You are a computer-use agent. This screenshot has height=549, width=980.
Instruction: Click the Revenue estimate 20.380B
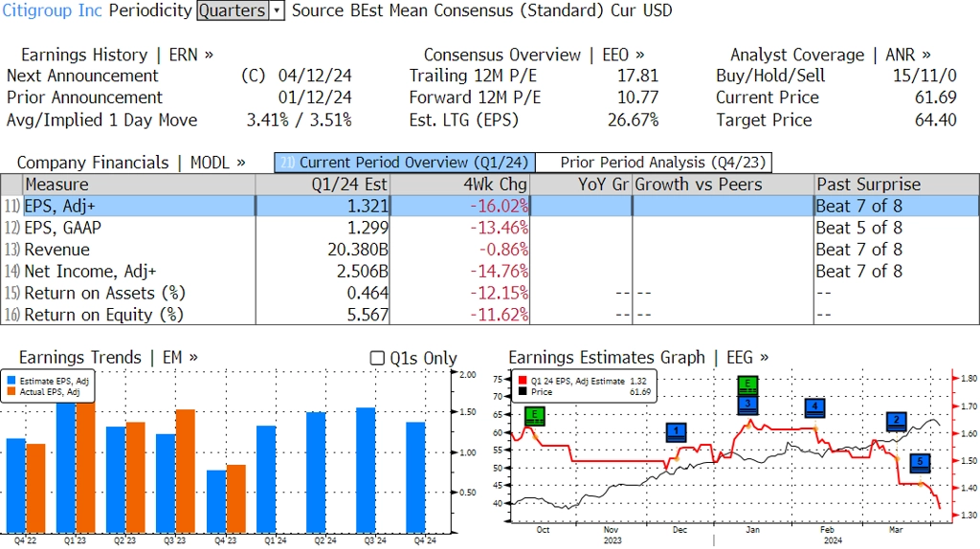(358, 250)
